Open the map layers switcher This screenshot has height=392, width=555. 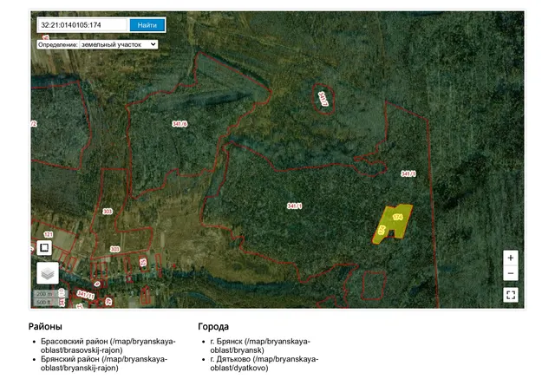(x=48, y=273)
